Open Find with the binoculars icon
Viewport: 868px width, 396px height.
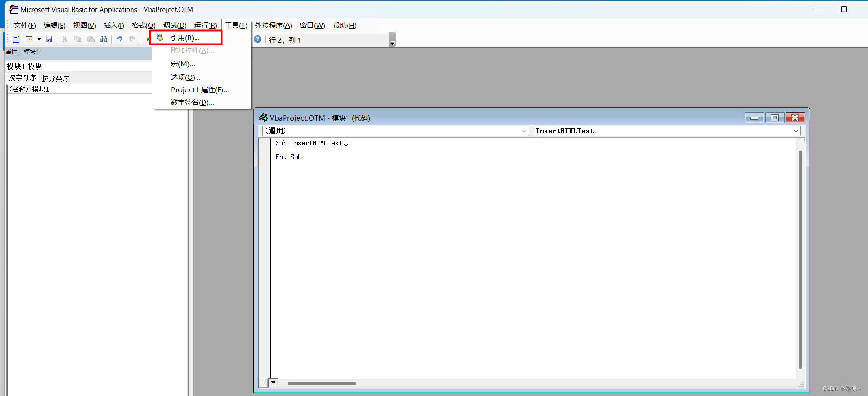[x=104, y=39]
